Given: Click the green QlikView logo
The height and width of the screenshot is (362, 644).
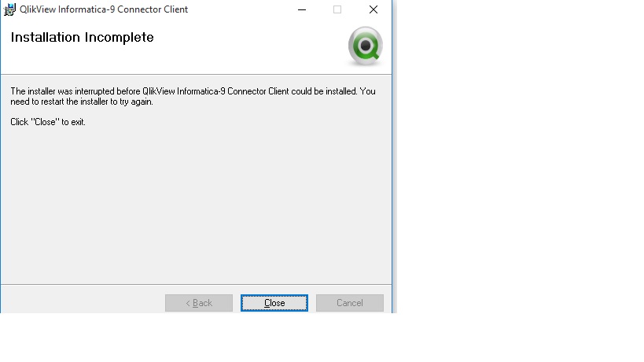Looking at the screenshot, I should [365, 46].
